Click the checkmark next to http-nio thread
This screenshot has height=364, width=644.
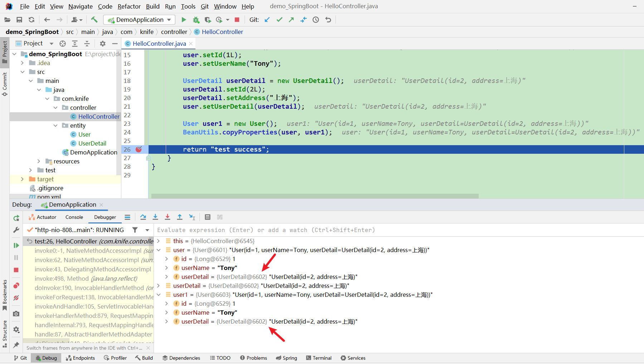coord(30,230)
